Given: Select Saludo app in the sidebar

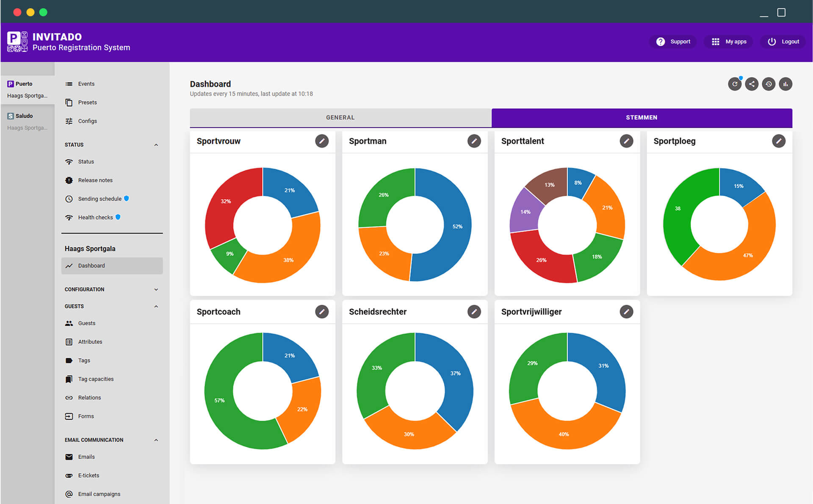Looking at the screenshot, I should click(27, 115).
